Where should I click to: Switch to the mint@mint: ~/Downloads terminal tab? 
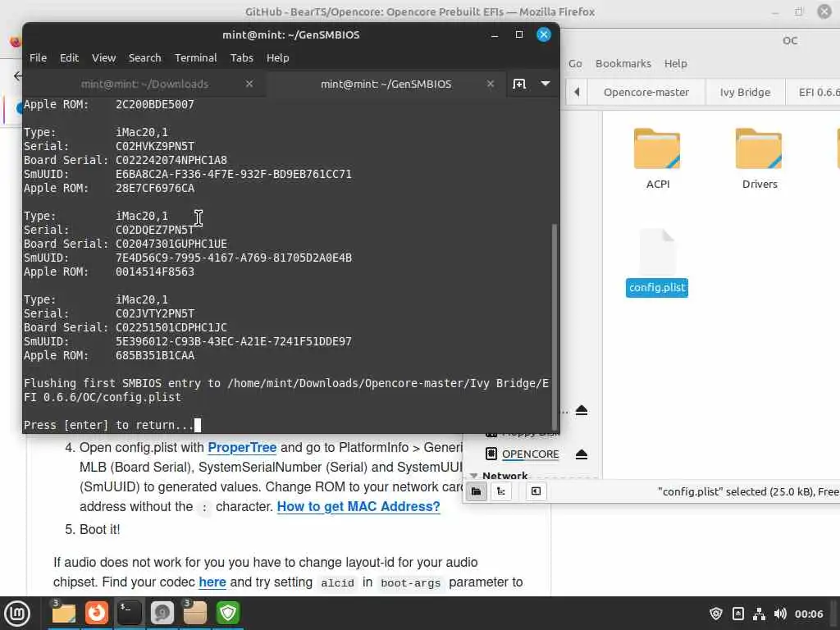[144, 84]
